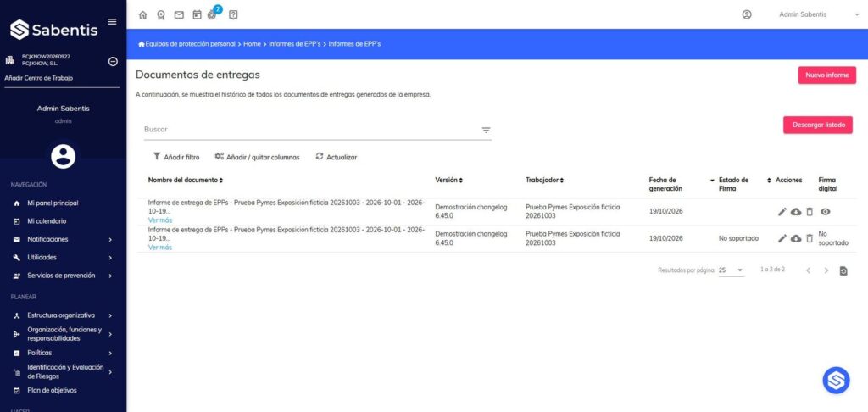Open the calendar icon in top bar

coord(197,15)
